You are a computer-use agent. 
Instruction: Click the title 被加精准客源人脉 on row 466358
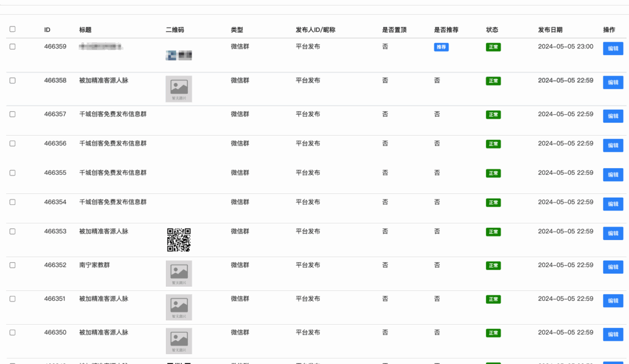(106, 80)
